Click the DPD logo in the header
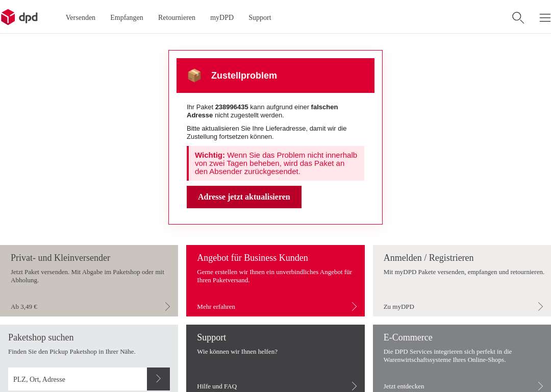Image resolution: width=551 pixels, height=392 pixels. pos(19,17)
